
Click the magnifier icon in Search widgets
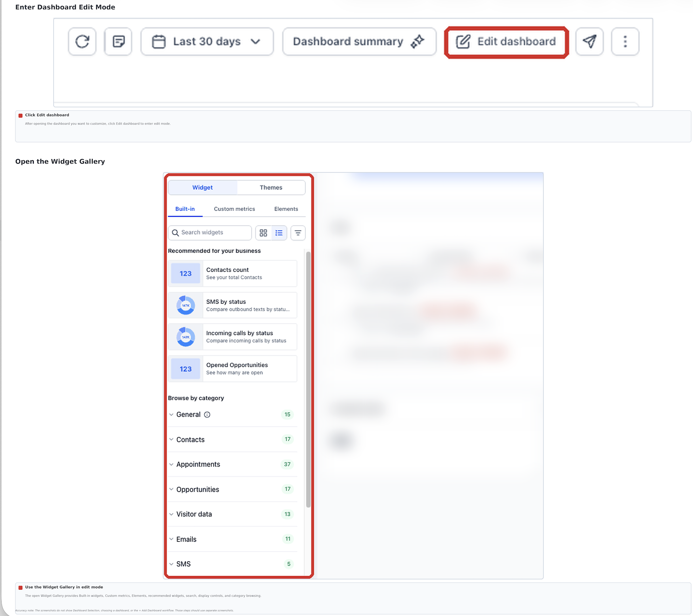pos(175,233)
